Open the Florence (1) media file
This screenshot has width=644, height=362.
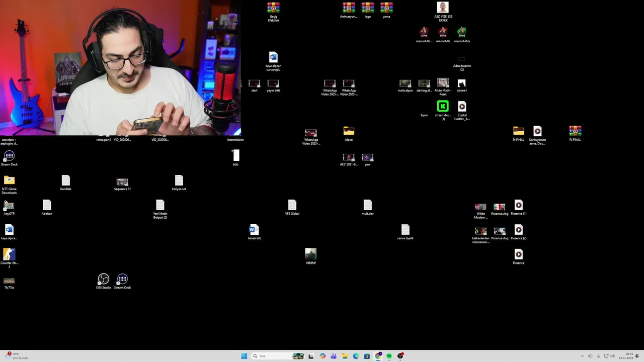pyautogui.click(x=519, y=205)
